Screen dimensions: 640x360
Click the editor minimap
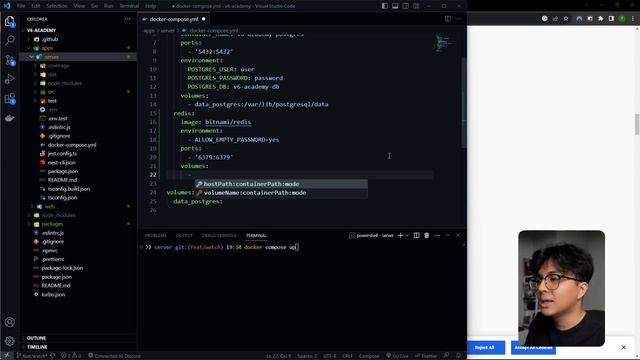click(445, 44)
